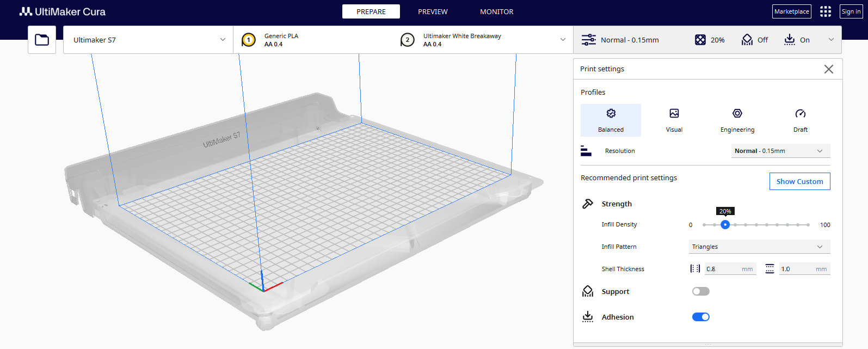
Task: Click the Adhesion section icon
Action: pos(588,317)
